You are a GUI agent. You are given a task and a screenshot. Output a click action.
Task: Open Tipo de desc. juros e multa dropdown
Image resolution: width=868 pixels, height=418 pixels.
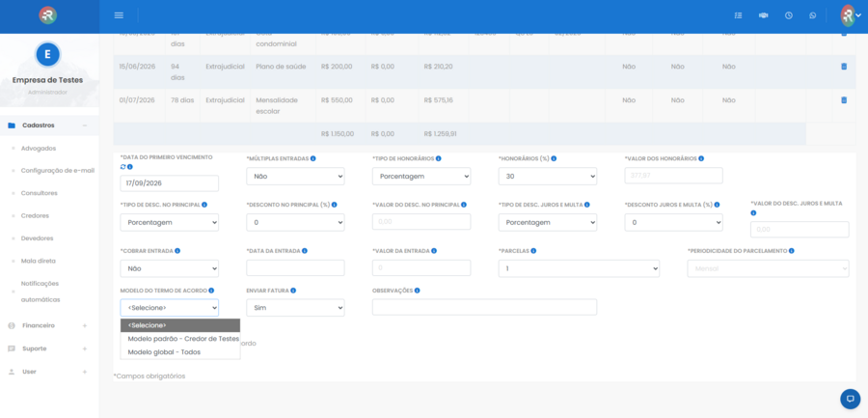coord(548,222)
